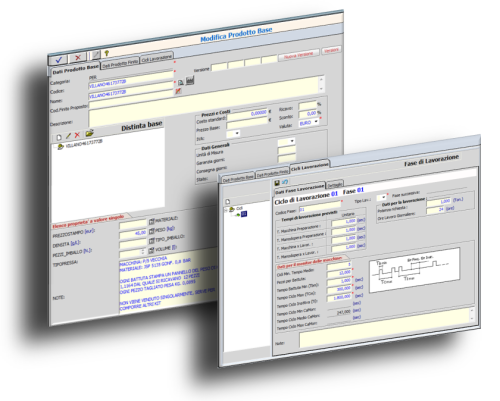Click the pencil edit icon under Distinta base
The height and width of the screenshot is (401, 500).
click(x=68, y=136)
